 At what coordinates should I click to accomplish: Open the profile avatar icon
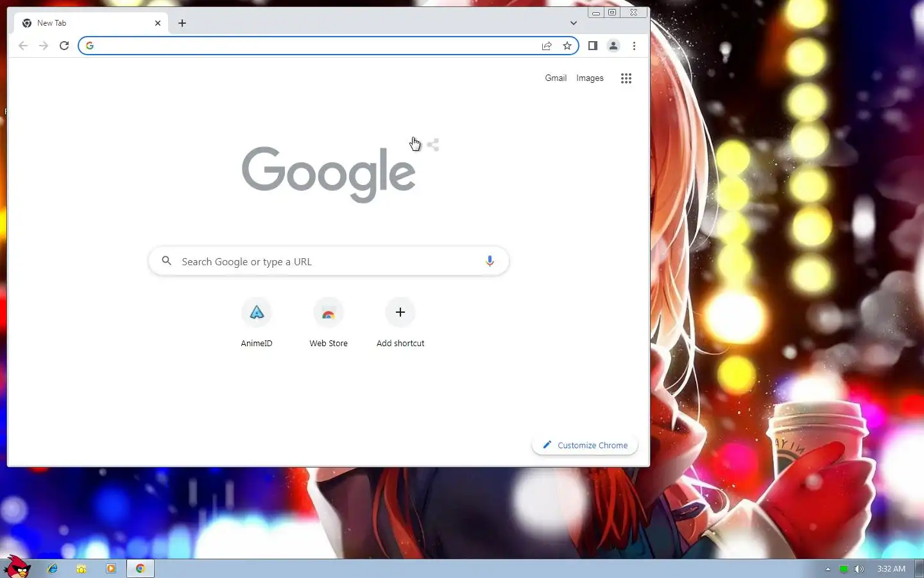(x=613, y=46)
